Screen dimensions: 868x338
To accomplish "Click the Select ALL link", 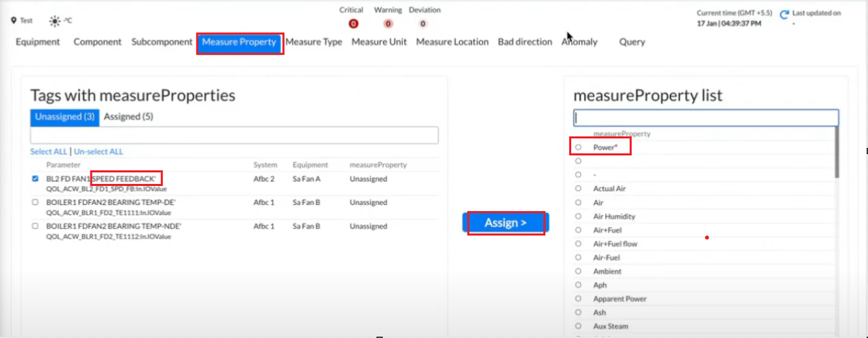I will (x=48, y=151).
